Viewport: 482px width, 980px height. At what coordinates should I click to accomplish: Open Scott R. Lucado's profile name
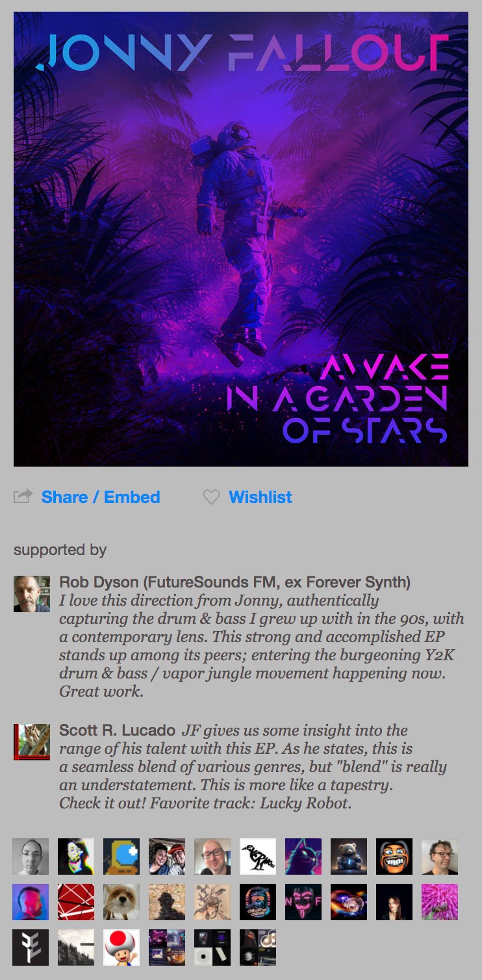point(117,730)
